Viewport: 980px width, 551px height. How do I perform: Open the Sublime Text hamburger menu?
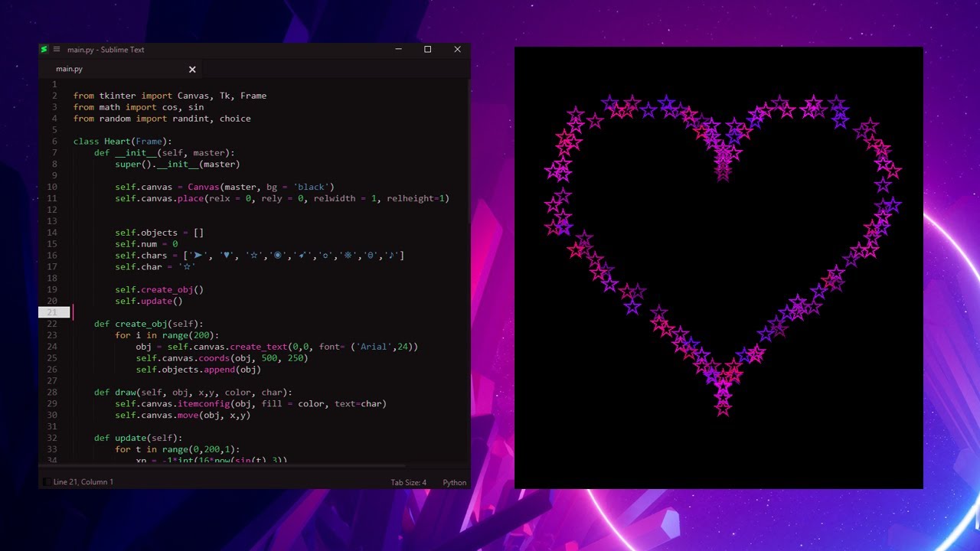pyautogui.click(x=57, y=50)
